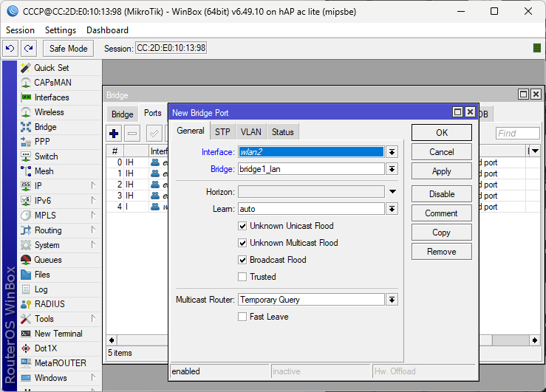Open the Interfaces menu entry
This screenshot has width=546, height=392.
tap(59, 97)
